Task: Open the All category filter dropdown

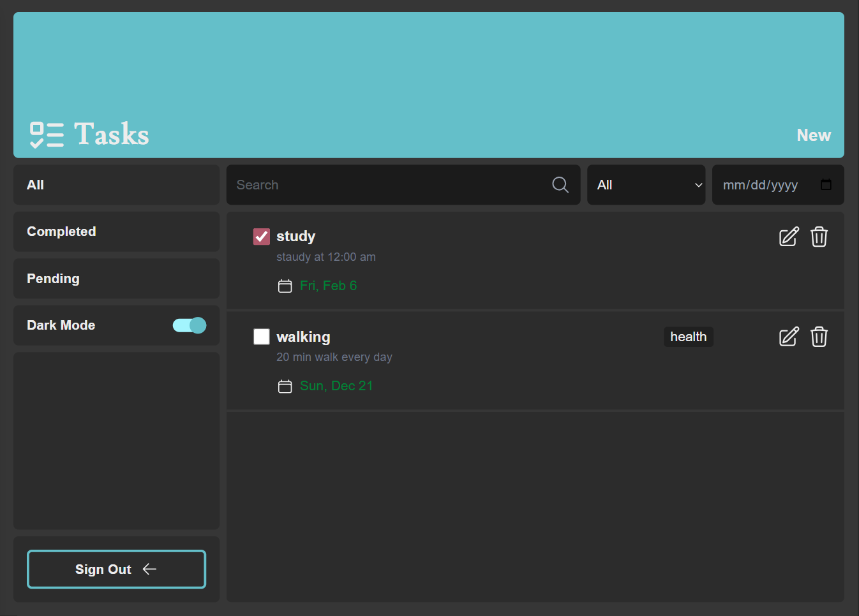Action: point(646,185)
